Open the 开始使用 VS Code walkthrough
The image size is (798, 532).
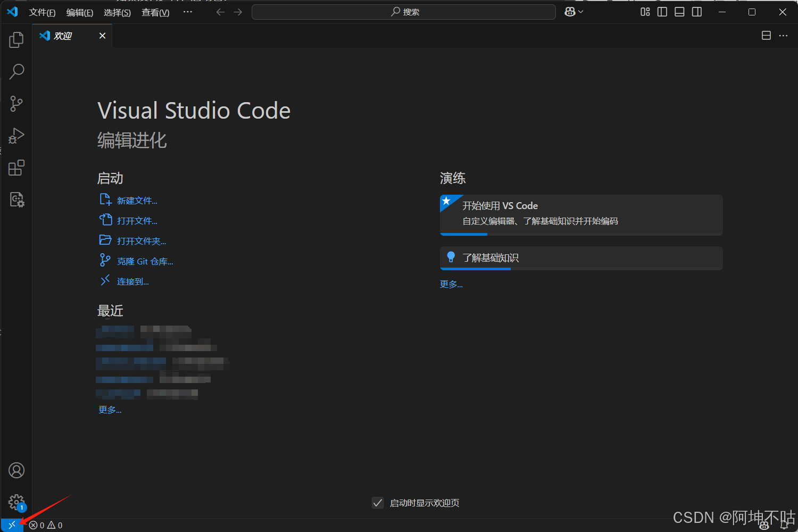tap(581, 215)
